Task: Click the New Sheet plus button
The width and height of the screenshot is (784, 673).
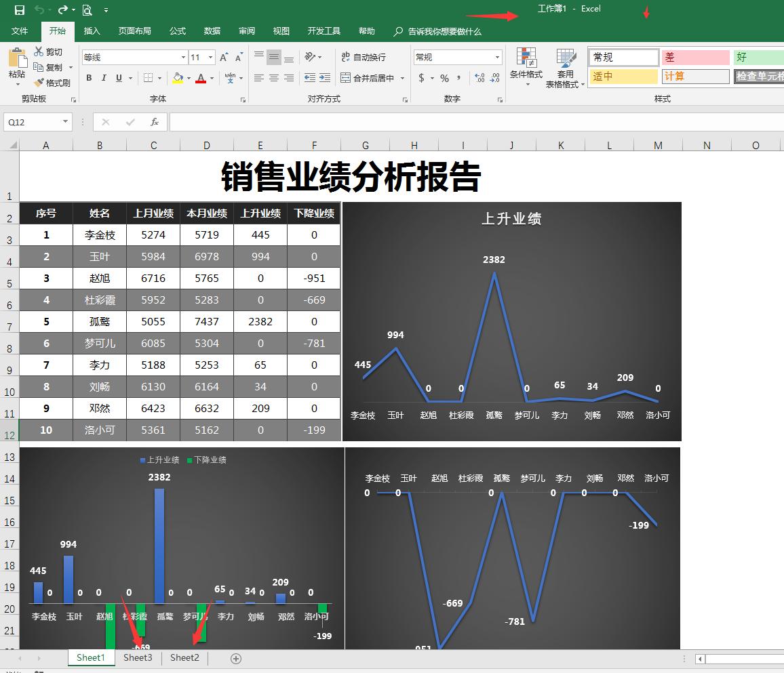Action: [x=236, y=657]
